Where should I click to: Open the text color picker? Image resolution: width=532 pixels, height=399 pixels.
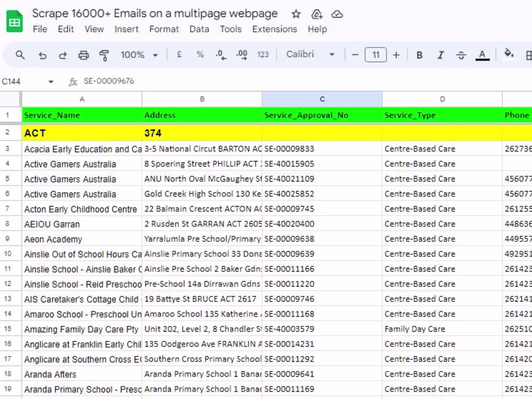coord(482,55)
